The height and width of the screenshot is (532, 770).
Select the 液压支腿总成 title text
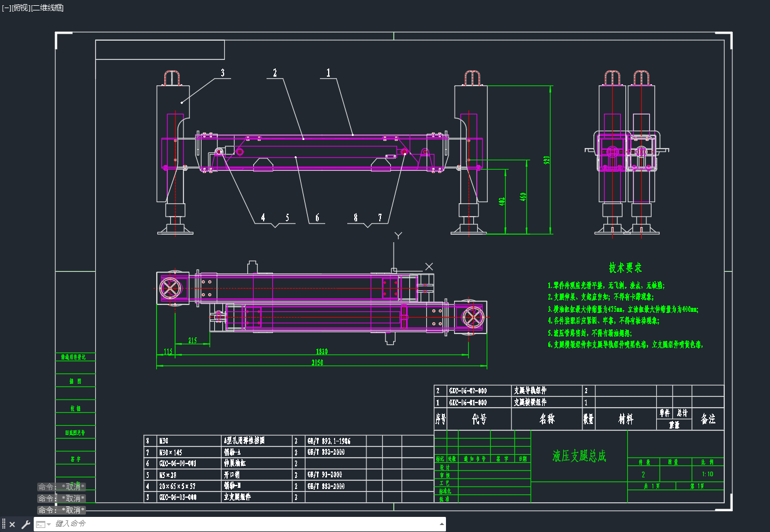(x=579, y=456)
